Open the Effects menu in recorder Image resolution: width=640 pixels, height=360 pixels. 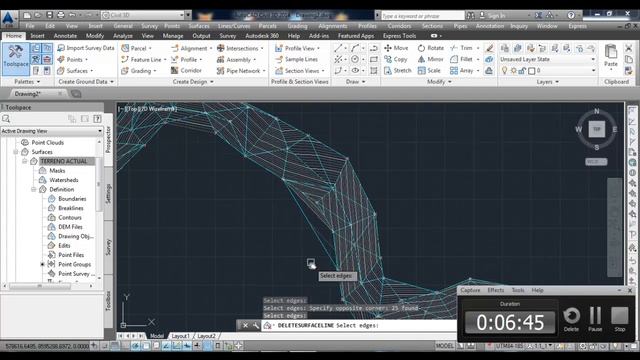coord(496,290)
